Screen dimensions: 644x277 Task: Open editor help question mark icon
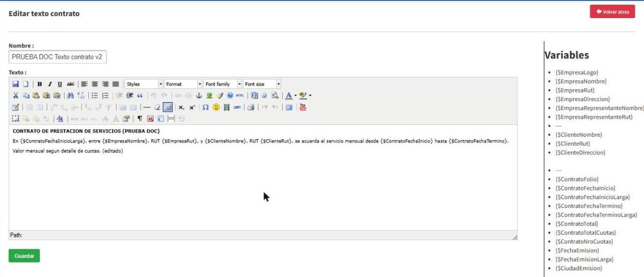point(230,95)
